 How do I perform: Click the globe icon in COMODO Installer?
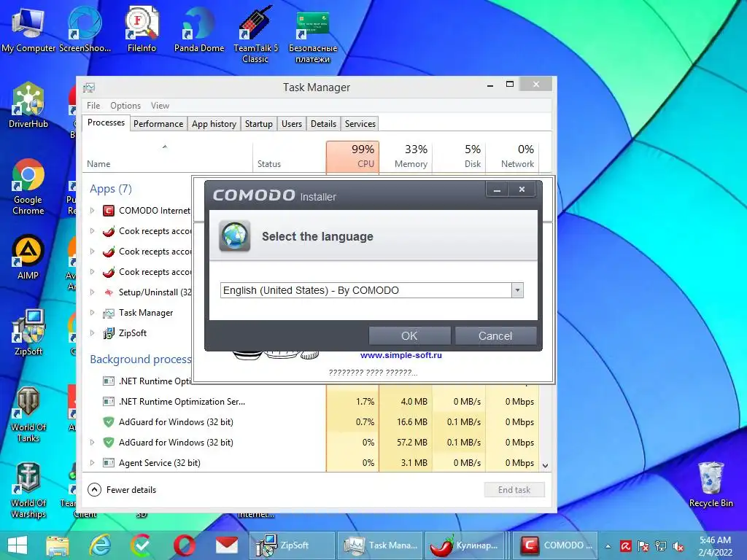234,236
